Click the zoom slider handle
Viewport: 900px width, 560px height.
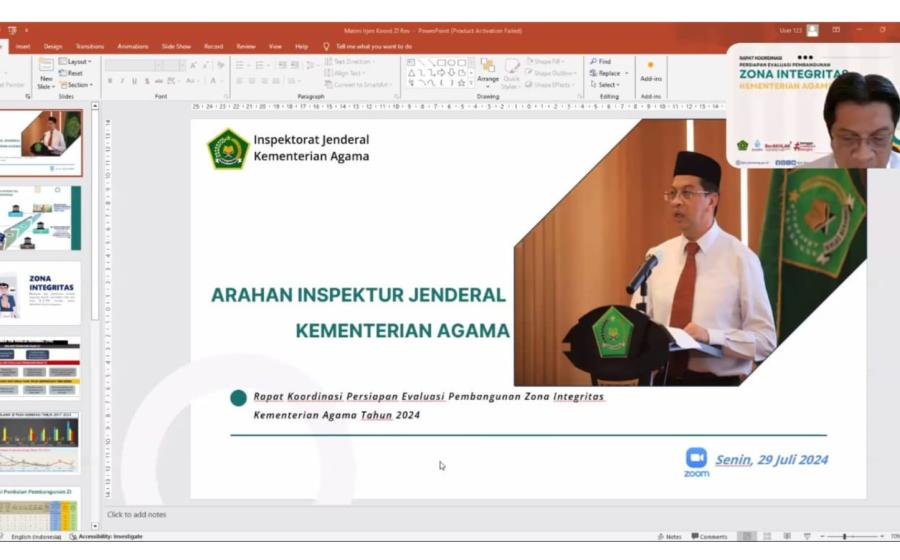pos(844,536)
